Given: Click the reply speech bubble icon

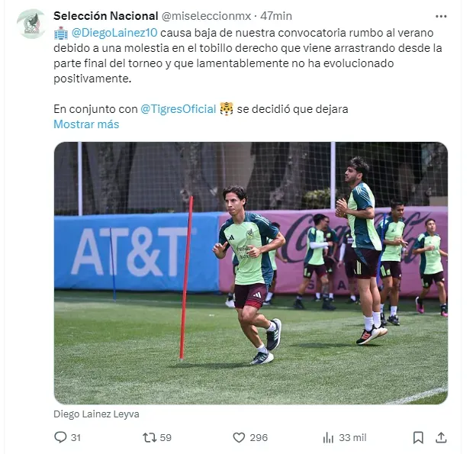Looking at the screenshot, I should [x=60, y=437].
